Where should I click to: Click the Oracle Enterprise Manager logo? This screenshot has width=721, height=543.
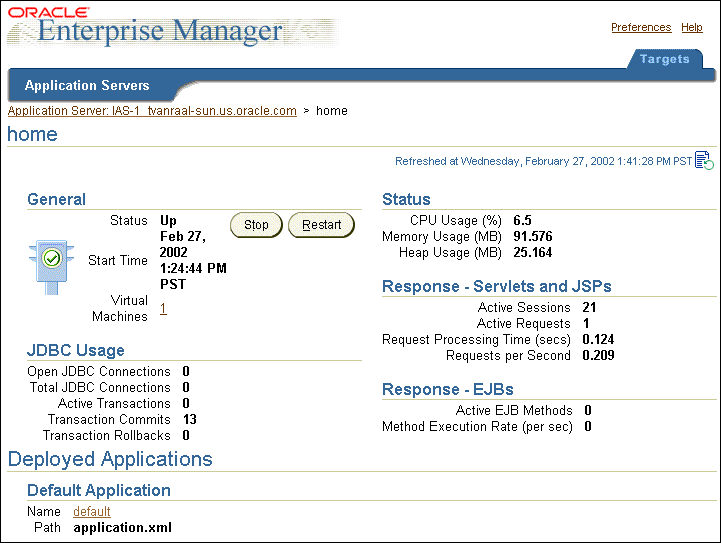coord(173,27)
